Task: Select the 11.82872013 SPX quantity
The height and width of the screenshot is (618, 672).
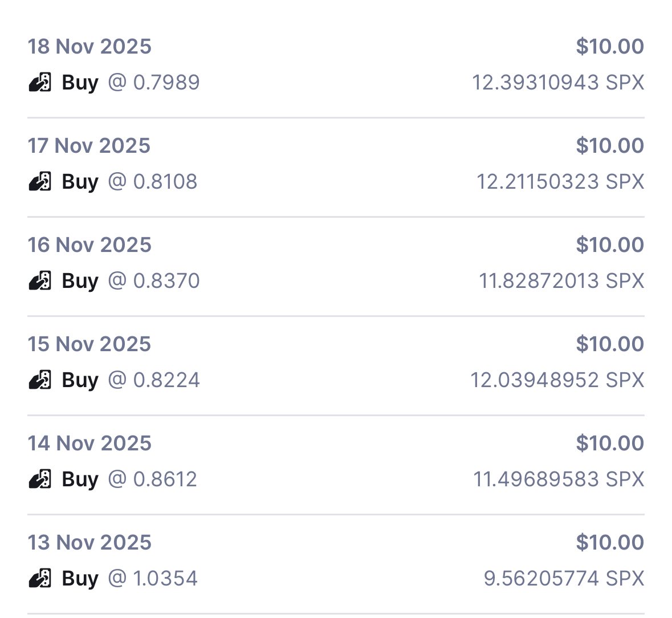Action: (561, 281)
